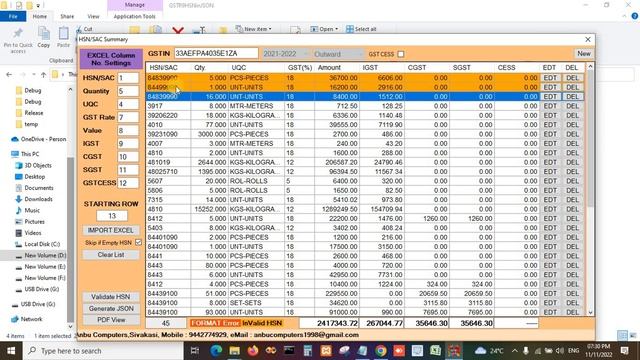Click the New button in the HSN summary
Viewport: 640px width, 360px height.
coord(584,53)
